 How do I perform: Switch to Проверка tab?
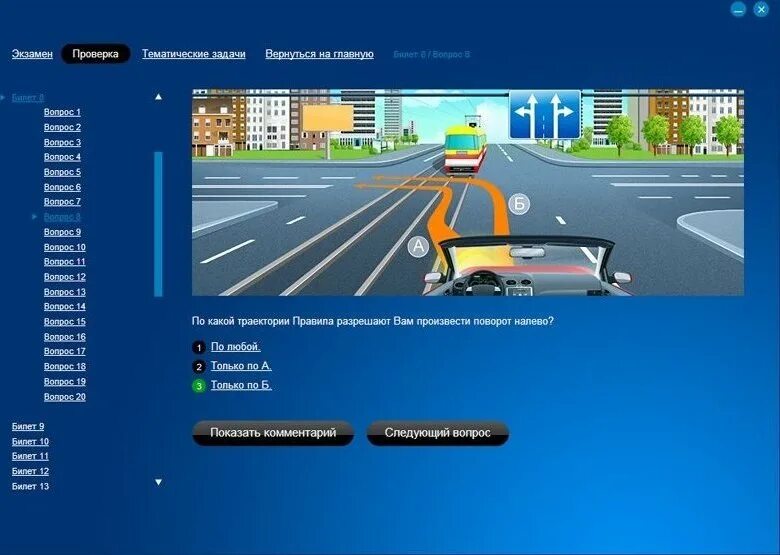click(x=96, y=54)
